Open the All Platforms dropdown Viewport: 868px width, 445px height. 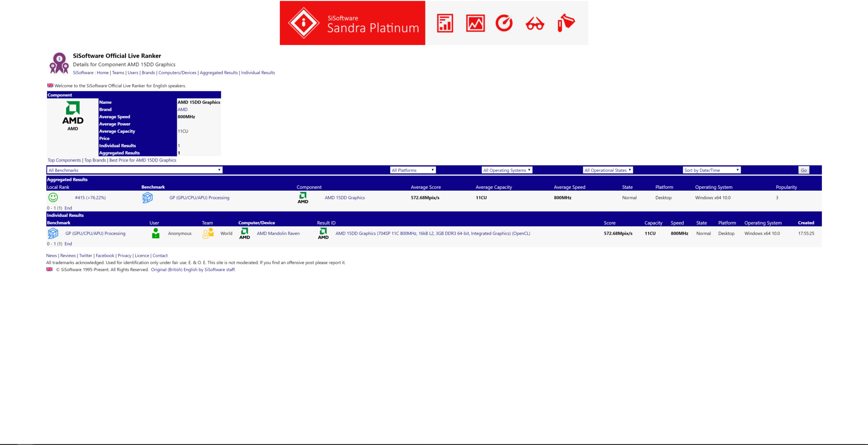[413, 170]
